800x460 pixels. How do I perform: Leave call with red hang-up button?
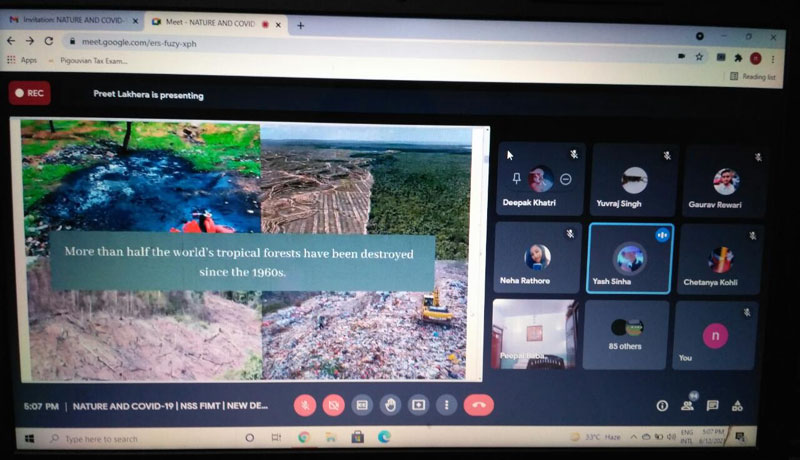click(x=479, y=405)
